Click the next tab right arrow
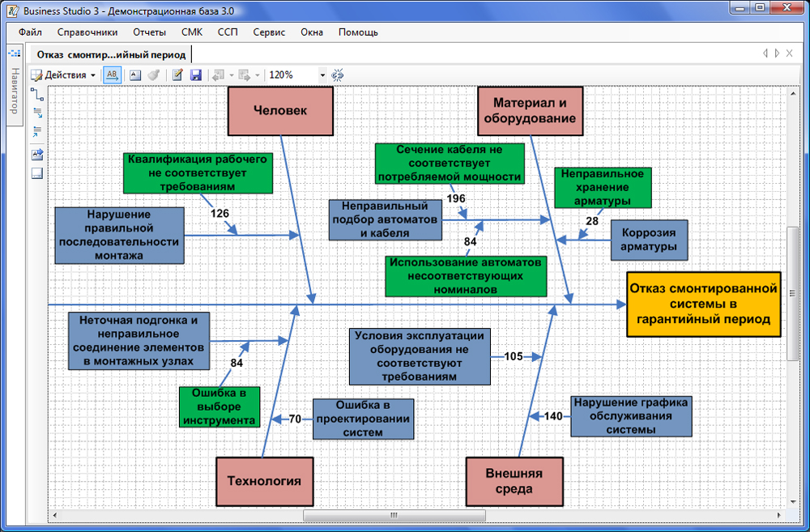810x532 pixels. pyautogui.click(x=778, y=53)
